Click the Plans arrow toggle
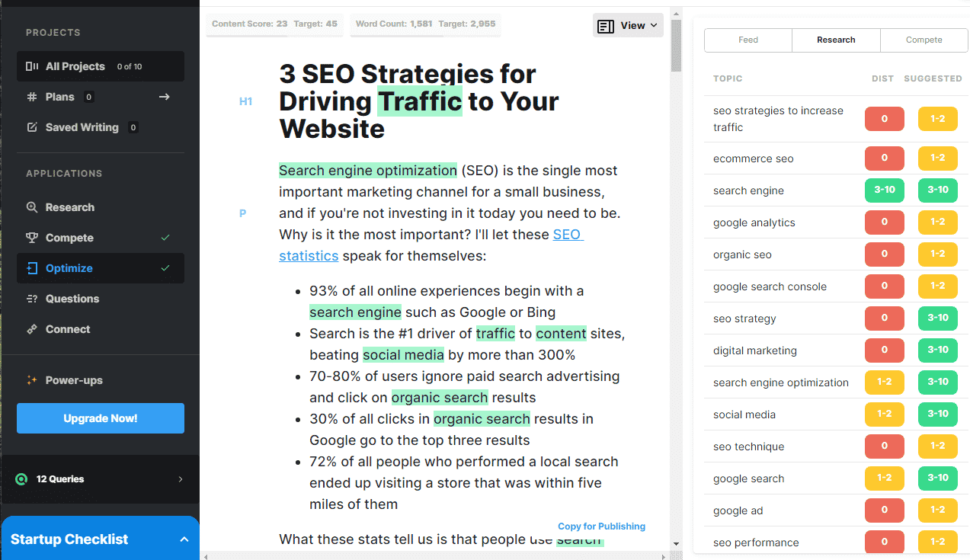The width and height of the screenshot is (970, 560). (164, 97)
